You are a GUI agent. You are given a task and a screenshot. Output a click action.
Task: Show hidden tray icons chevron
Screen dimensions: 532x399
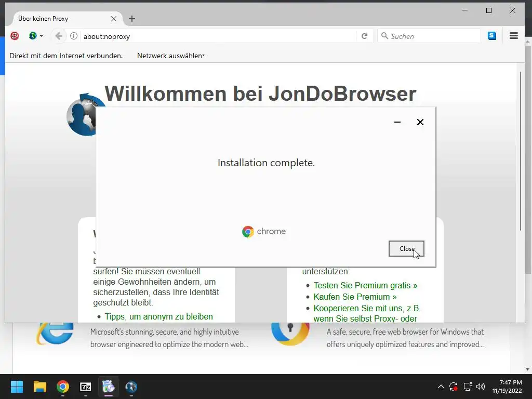441,387
